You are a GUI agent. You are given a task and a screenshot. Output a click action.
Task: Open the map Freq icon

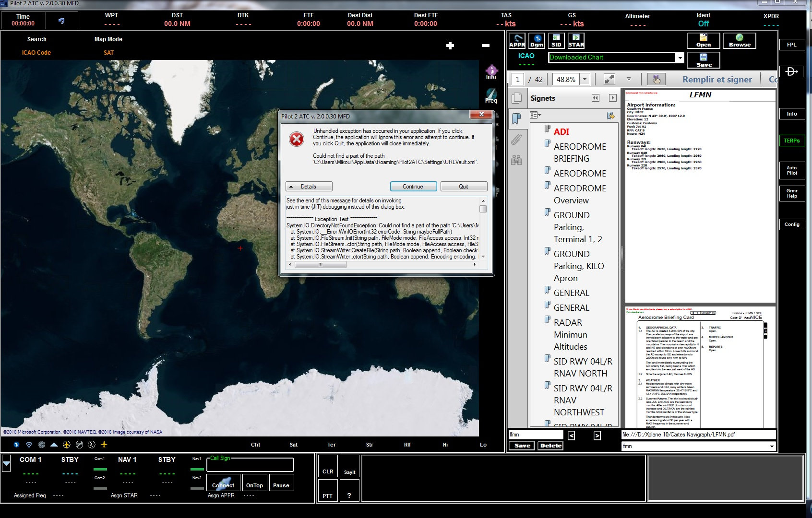point(491,96)
